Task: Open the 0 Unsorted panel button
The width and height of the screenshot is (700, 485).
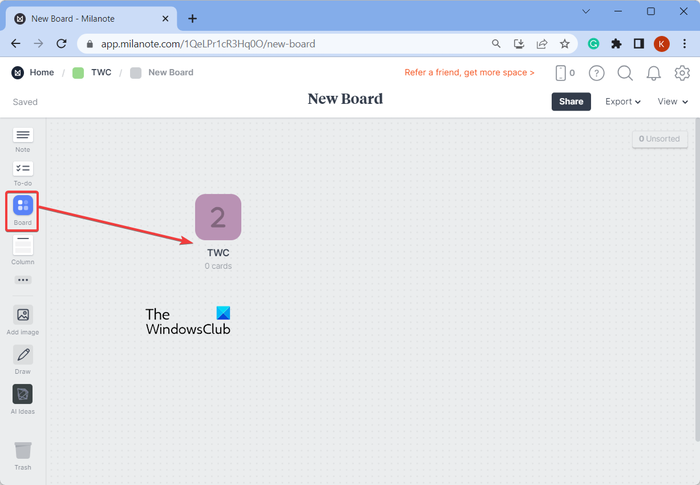Action: 659,139
